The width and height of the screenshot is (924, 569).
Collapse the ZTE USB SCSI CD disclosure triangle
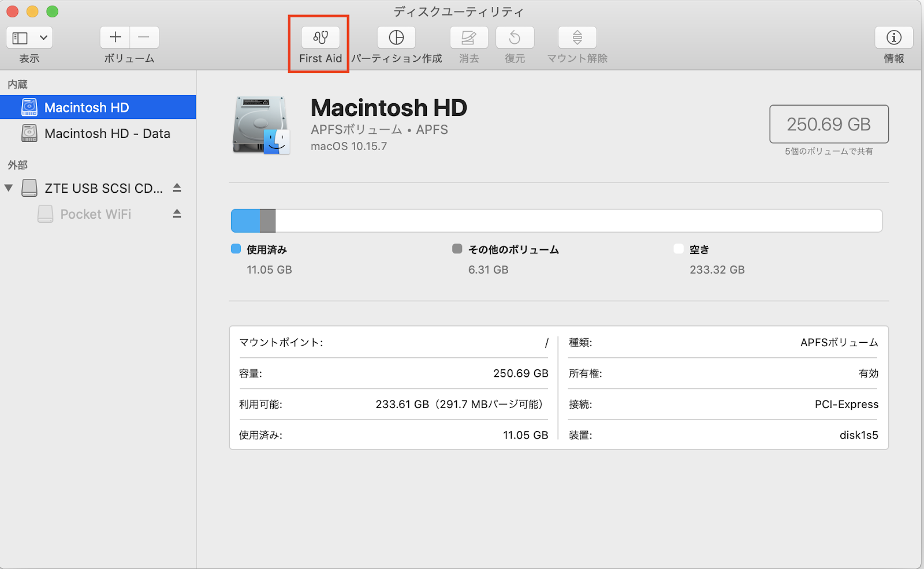coord(9,188)
